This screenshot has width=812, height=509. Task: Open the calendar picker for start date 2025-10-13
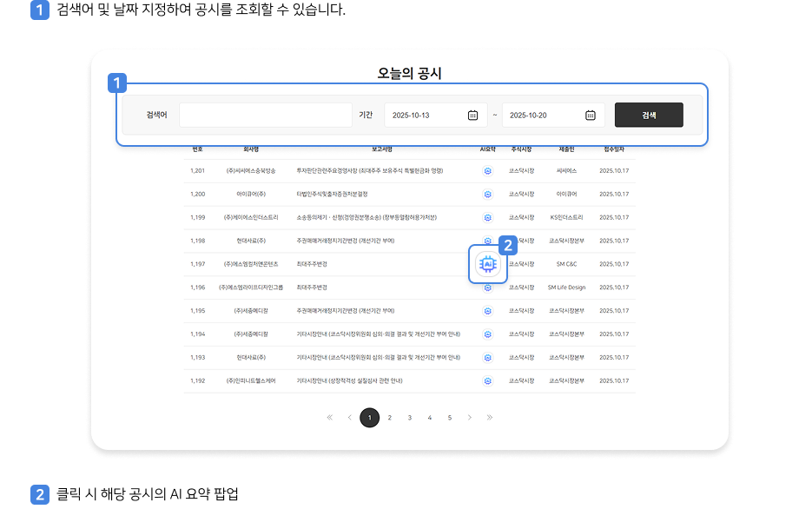(472, 115)
